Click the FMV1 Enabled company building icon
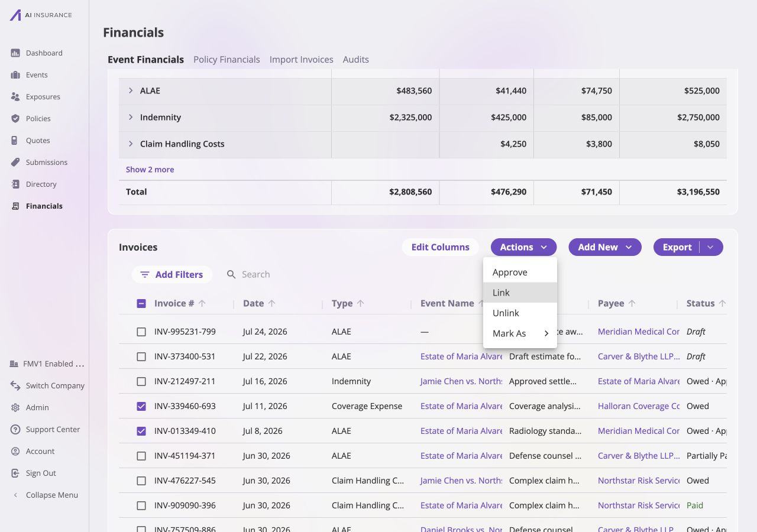The image size is (757, 532). point(14,364)
